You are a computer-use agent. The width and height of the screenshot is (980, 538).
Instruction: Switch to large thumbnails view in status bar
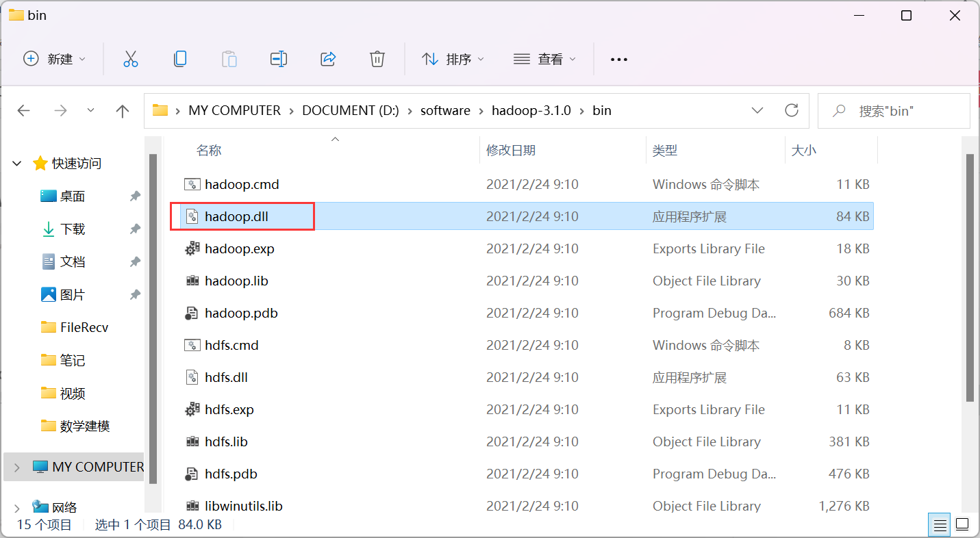[x=963, y=524]
